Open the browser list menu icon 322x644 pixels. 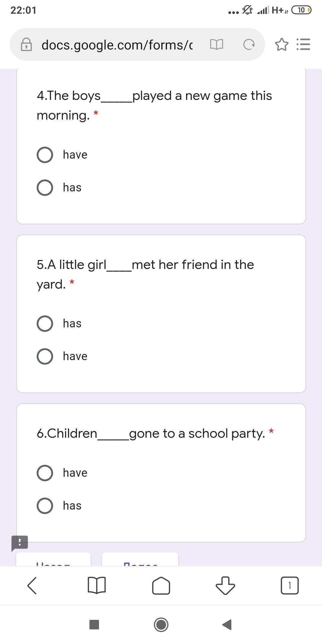pyautogui.click(x=304, y=45)
